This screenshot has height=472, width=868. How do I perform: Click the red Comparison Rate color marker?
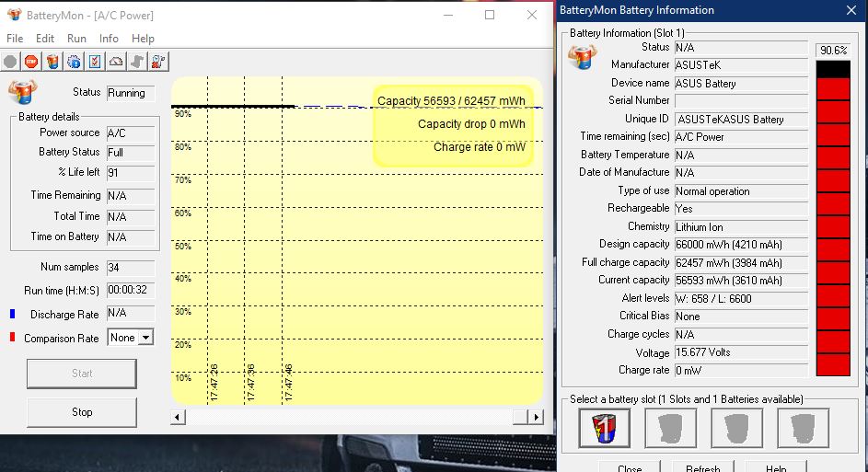click(12, 337)
